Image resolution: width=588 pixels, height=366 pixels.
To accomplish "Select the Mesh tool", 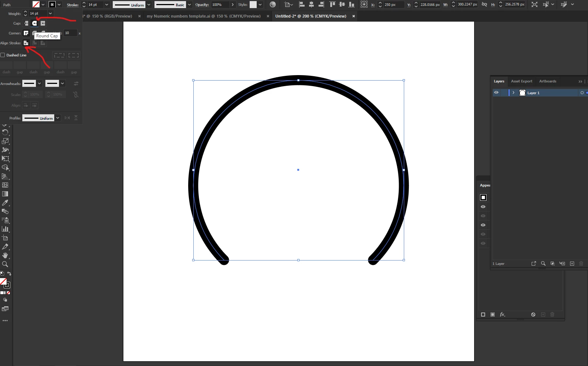I will point(5,185).
